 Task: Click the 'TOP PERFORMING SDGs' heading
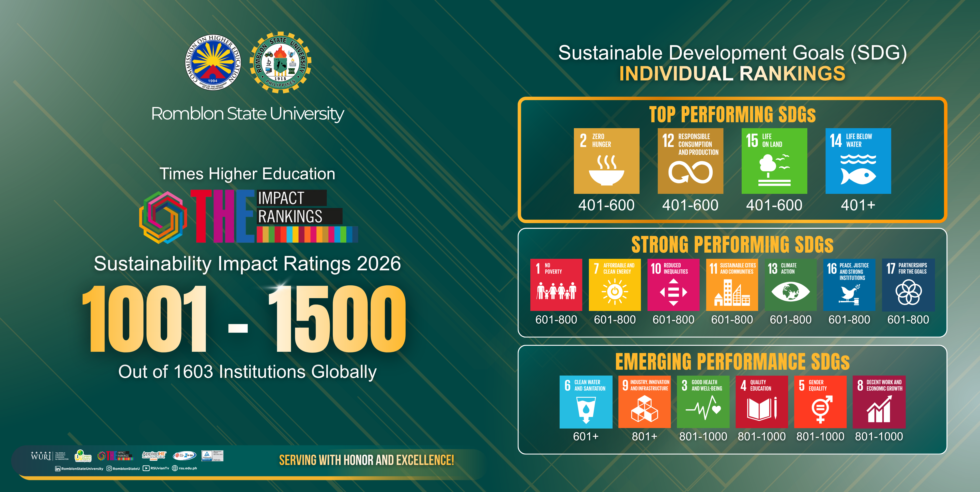(x=732, y=115)
